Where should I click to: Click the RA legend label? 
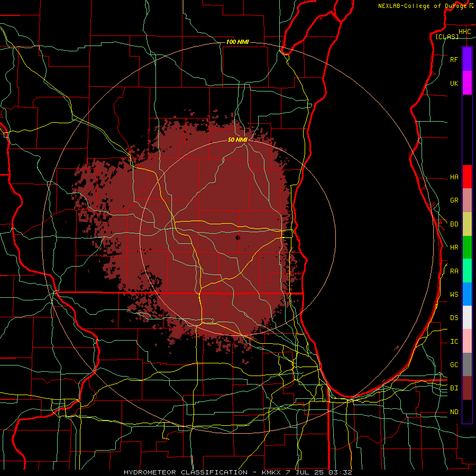point(454,271)
